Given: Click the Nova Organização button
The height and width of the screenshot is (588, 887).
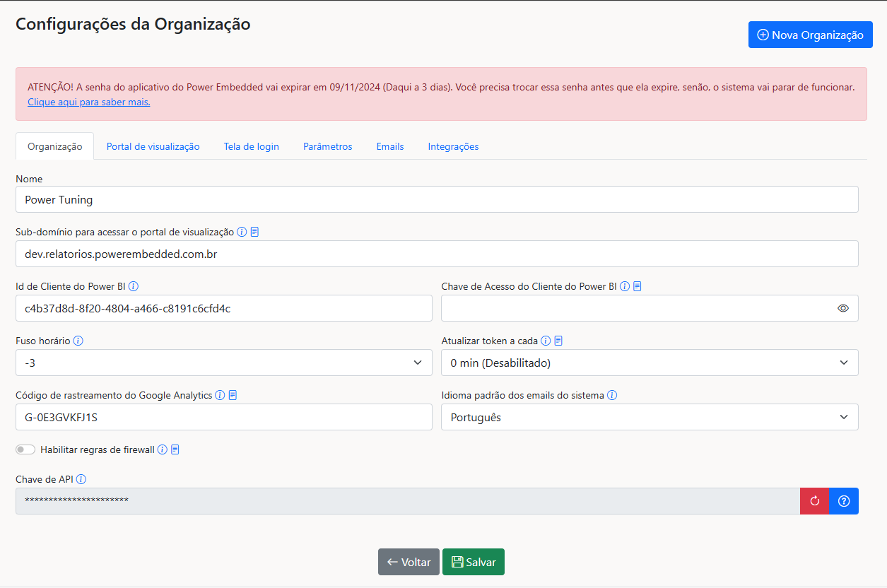Looking at the screenshot, I should [x=811, y=35].
